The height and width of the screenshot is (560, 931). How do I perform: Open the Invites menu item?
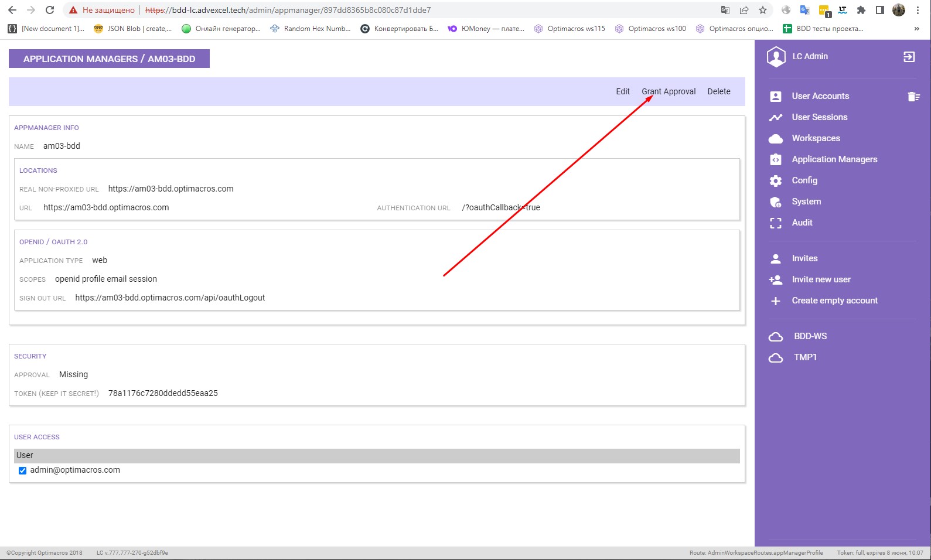(x=804, y=258)
